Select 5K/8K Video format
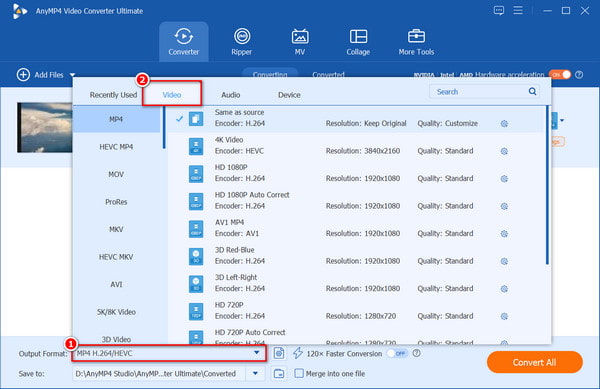The image size is (600, 389). pyautogui.click(x=116, y=312)
